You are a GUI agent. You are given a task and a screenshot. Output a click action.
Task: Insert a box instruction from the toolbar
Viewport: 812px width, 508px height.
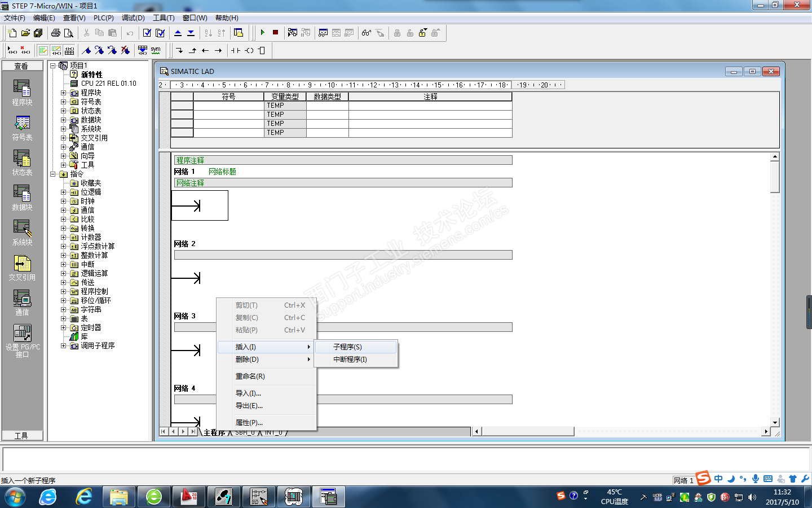pyautogui.click(x=262, y=50)
